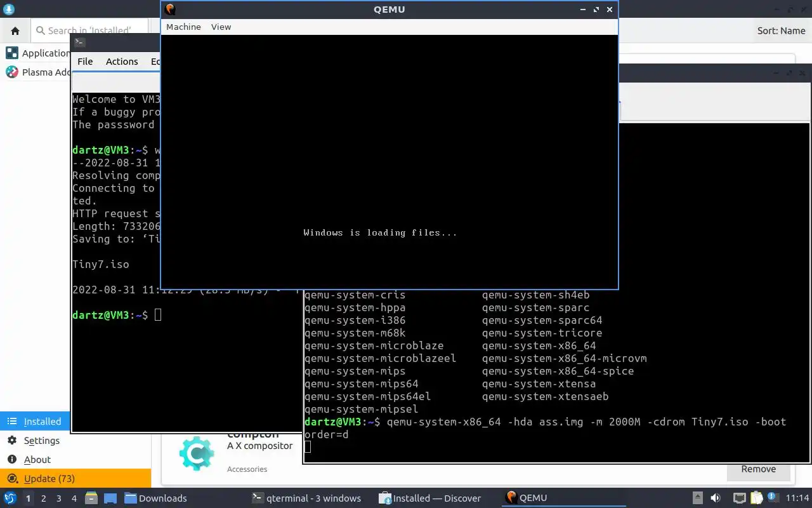
Task: Open the Sort: Name dropdown in Discover
Action: [x=781, y=30]
